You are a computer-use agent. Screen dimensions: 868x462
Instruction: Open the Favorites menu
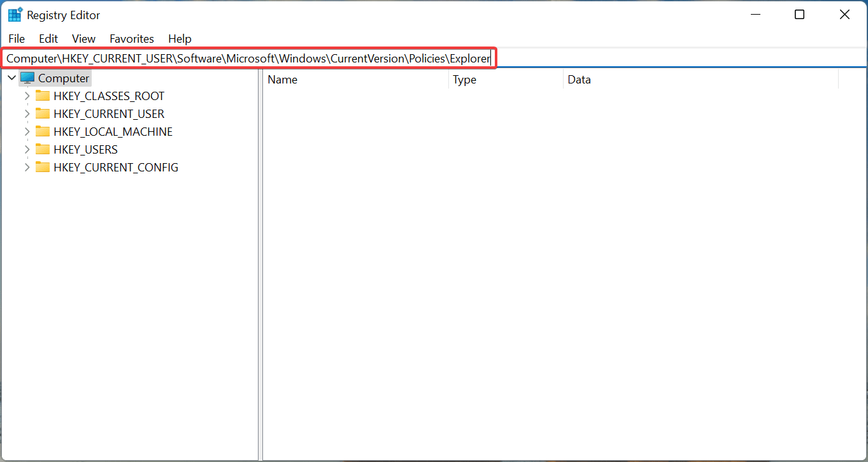click(x=132, y=39)
